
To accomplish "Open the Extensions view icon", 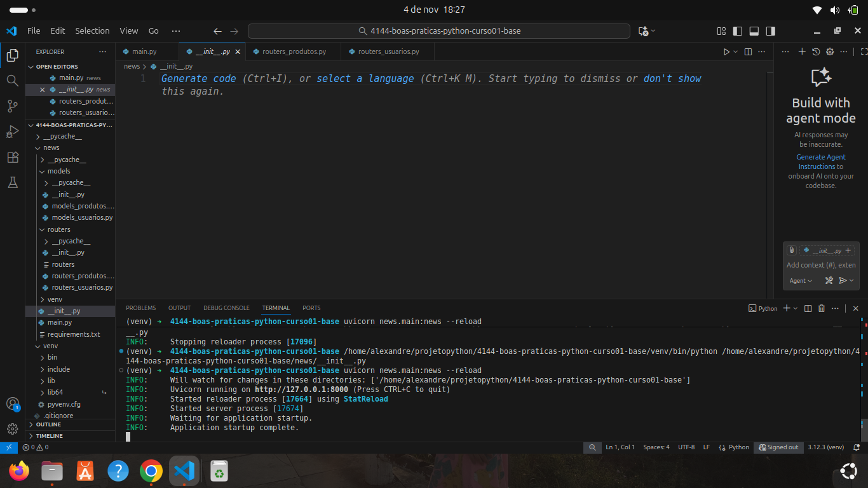I will point(12,157).
